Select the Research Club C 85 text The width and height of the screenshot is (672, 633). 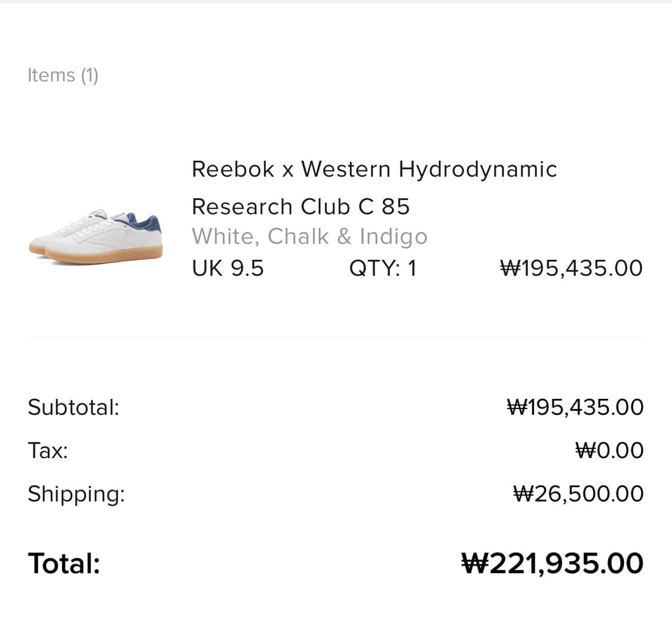tap(300, 207)
